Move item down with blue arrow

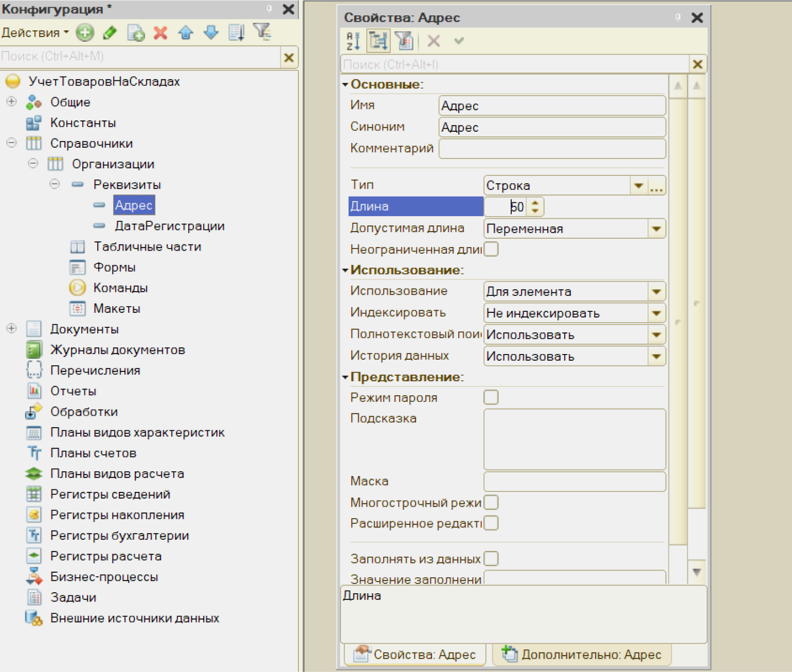pos(211,33)
